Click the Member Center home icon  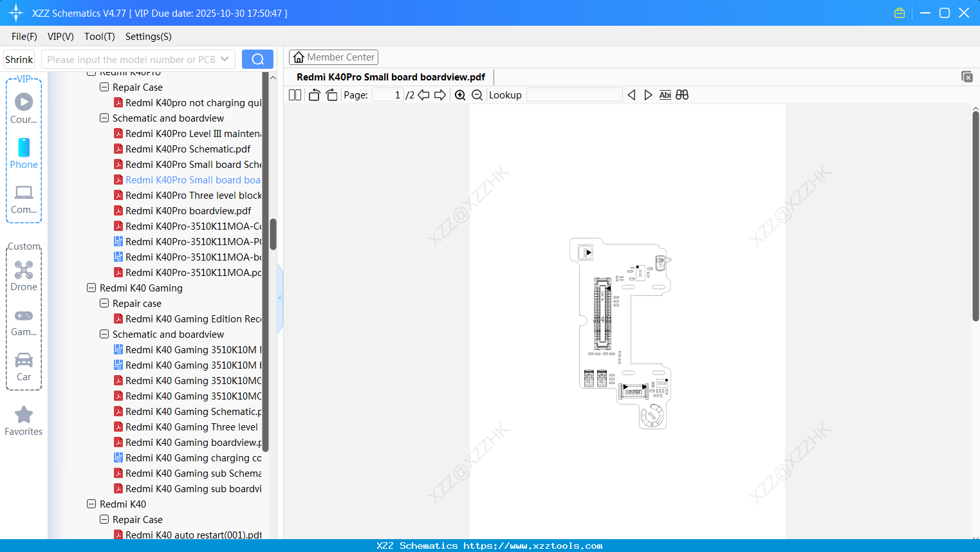click(x=299, y=57)
